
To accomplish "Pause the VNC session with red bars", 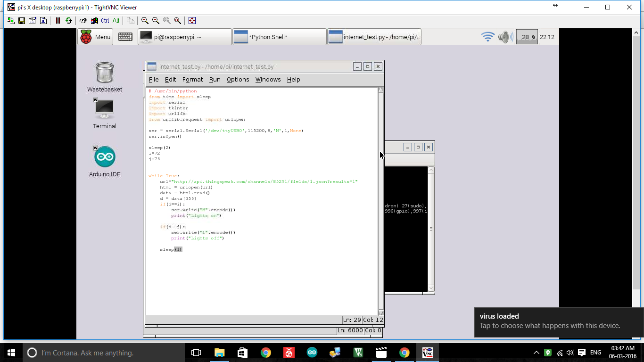I will tap(58, 21).
